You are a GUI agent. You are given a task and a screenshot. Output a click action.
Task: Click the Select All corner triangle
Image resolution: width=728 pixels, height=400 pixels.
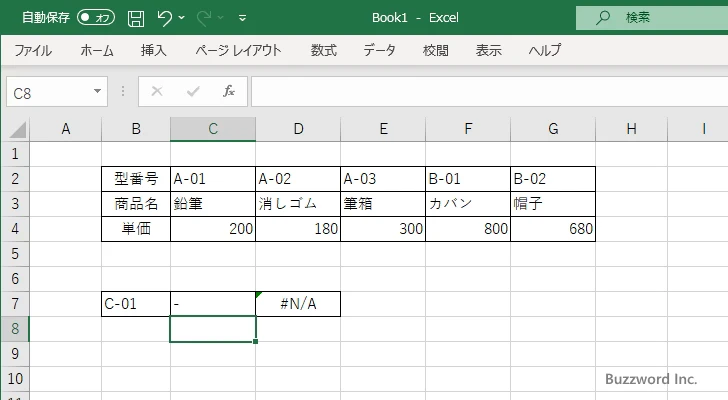tap(18, 129)
